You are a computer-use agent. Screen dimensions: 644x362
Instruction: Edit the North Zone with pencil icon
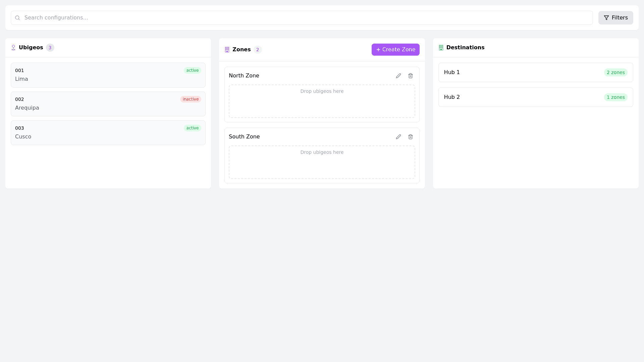(398, 76)
